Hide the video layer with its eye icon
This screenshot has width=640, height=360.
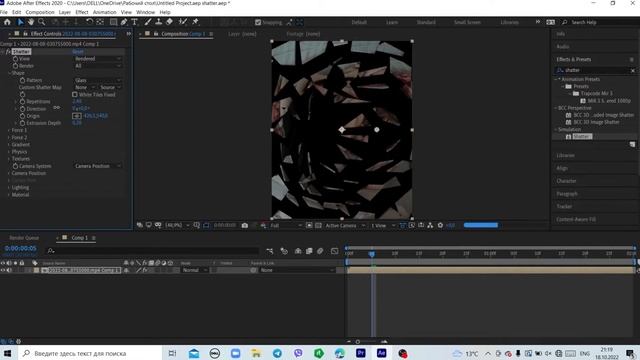(x=3, y=270)
